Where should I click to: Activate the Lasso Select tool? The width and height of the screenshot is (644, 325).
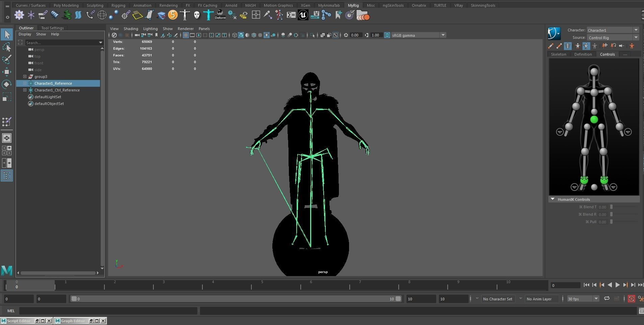pos(7,47)
